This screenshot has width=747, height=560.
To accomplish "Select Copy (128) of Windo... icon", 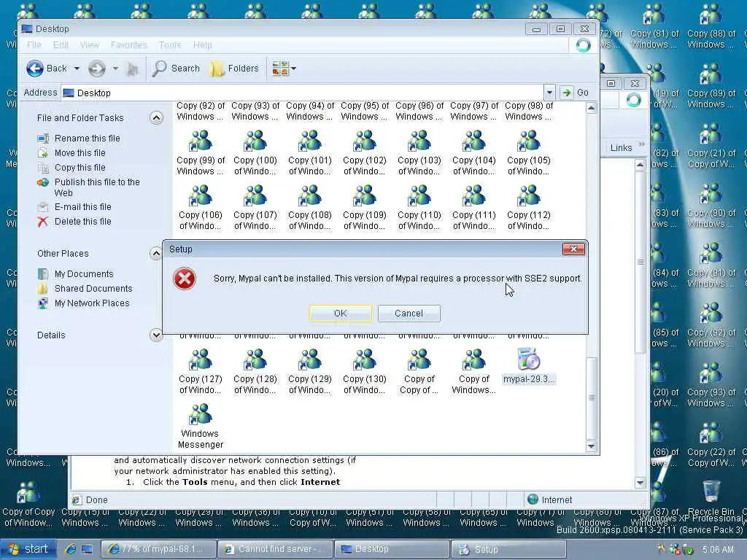I will [255, 371].
